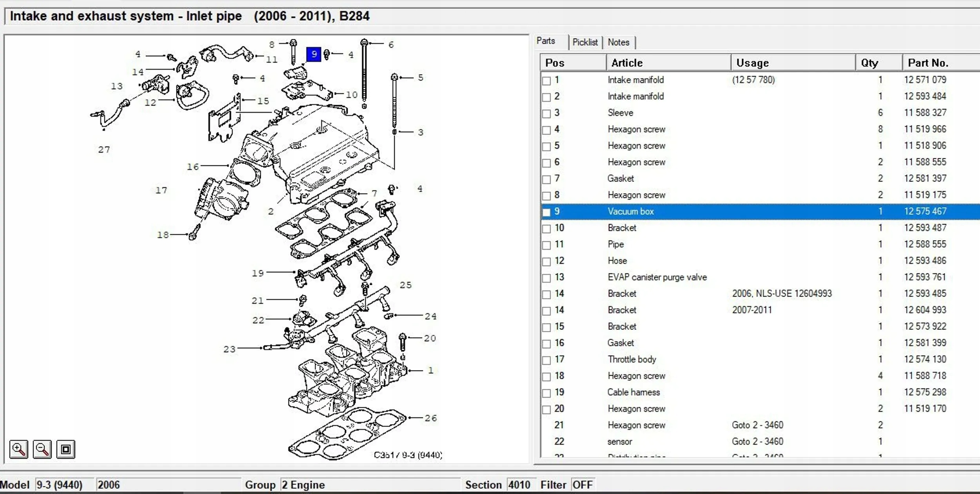This screenshot has width=980, height=494.
Task: Click callout number 13 purge valve
Action: [117, 86]
